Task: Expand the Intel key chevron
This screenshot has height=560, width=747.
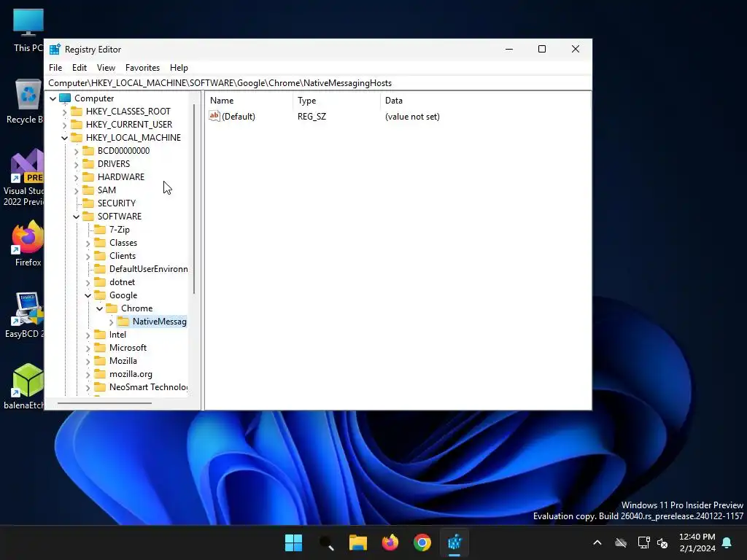Action: [88, 335]
